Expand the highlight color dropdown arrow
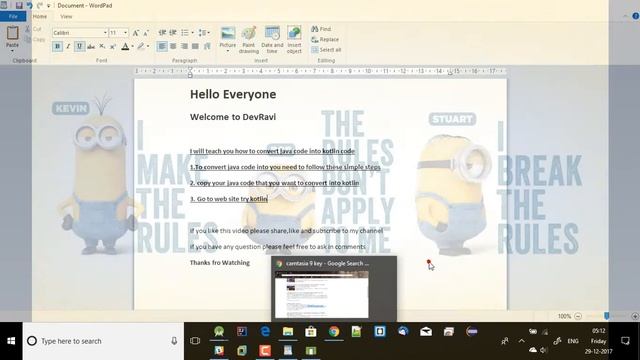This screenshot has height=360, width=640. pos(148,47)
